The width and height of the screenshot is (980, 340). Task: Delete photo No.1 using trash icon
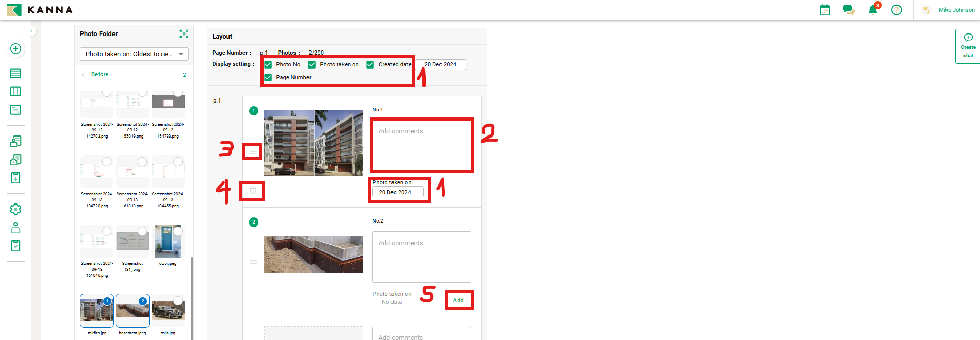pos(253,191)
